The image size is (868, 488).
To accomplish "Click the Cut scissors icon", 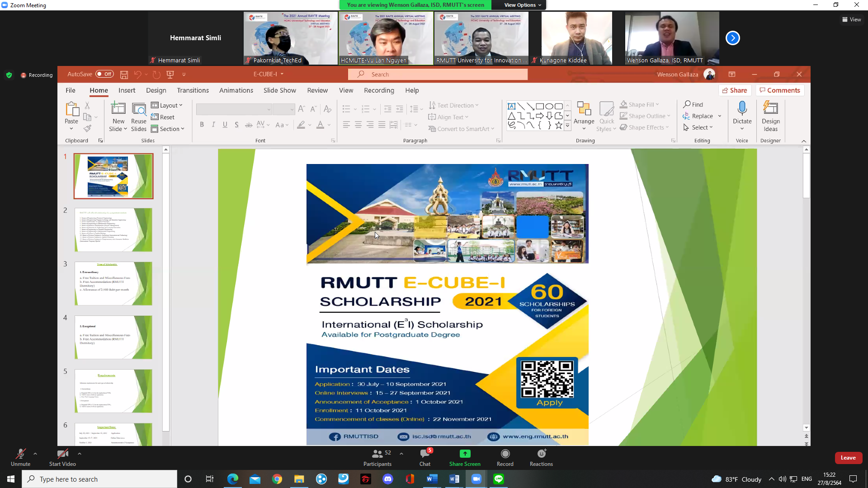I will 87,105.
